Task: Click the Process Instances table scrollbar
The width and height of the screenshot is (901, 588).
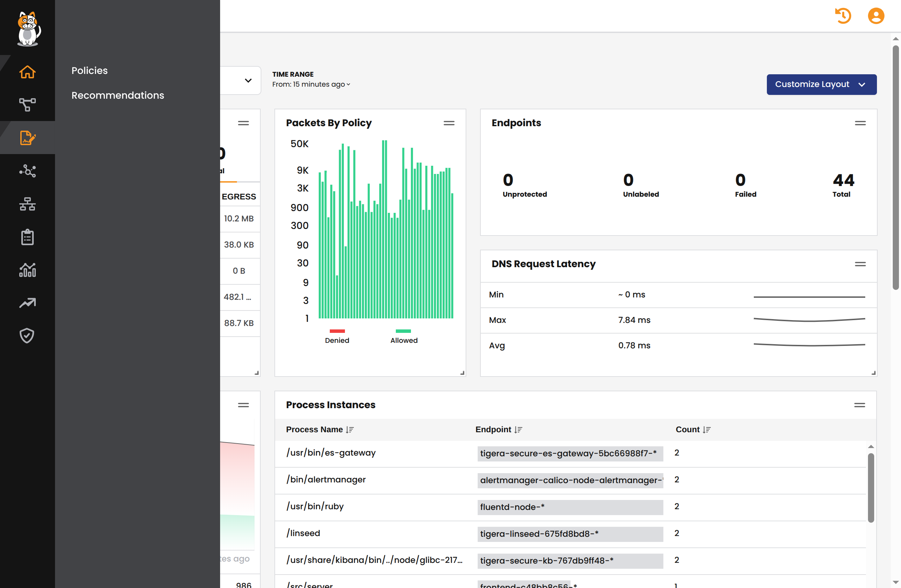Action: pyautogui.click(x=871, y=488)
